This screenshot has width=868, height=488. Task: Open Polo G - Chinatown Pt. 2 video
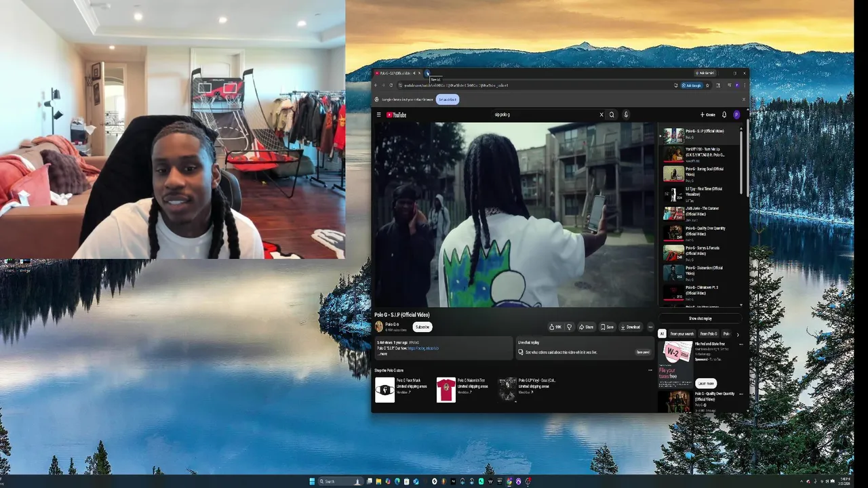coord(698,292)
